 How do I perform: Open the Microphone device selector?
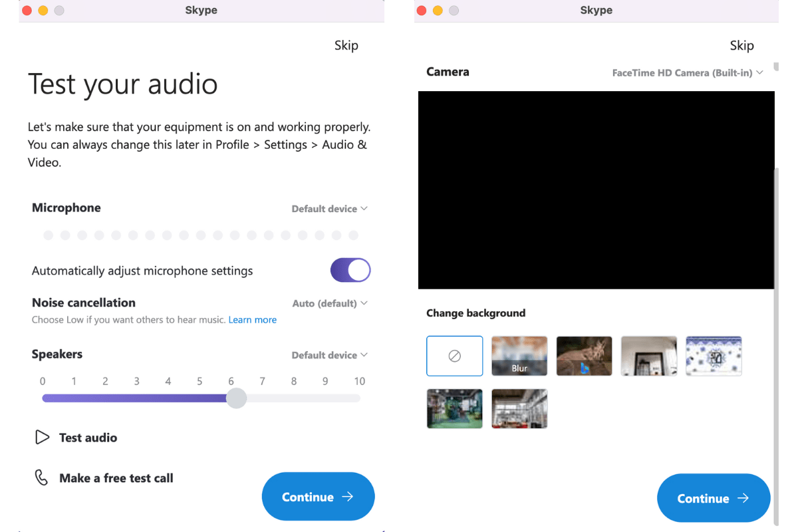330,208
